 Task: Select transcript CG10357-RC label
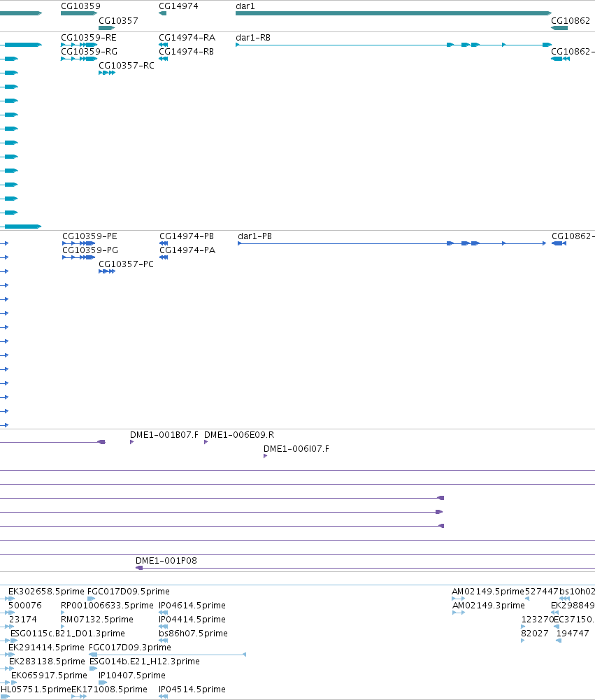click(x=127, y=66)
